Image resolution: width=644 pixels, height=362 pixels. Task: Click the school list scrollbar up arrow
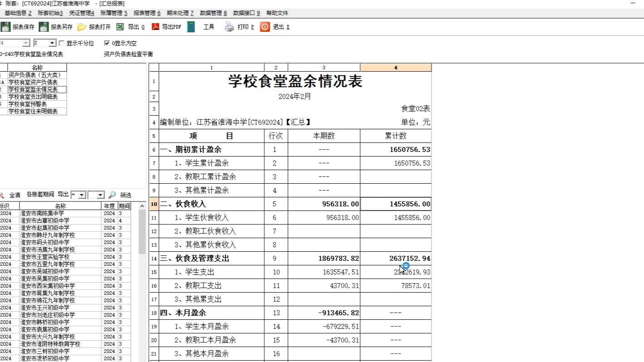[142, 206]
